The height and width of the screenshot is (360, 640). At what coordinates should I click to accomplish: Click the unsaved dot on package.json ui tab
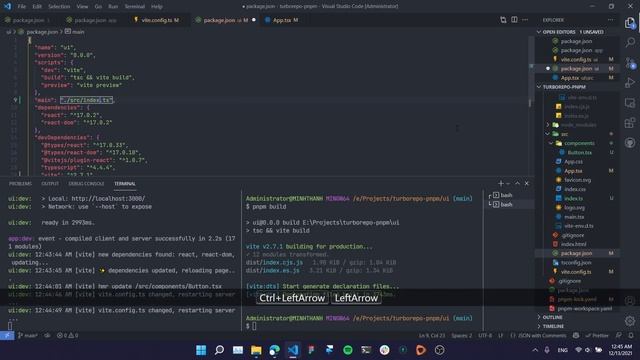coord(254,20)
